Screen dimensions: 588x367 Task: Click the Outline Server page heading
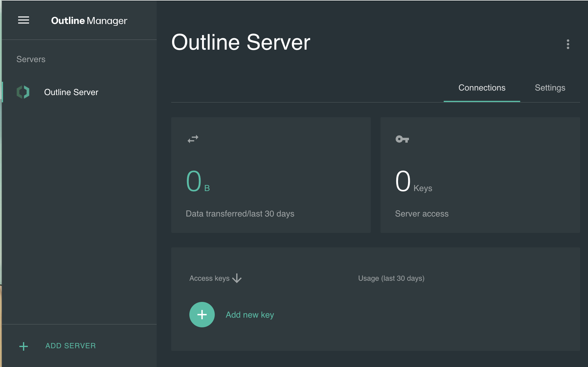point(241,42)
